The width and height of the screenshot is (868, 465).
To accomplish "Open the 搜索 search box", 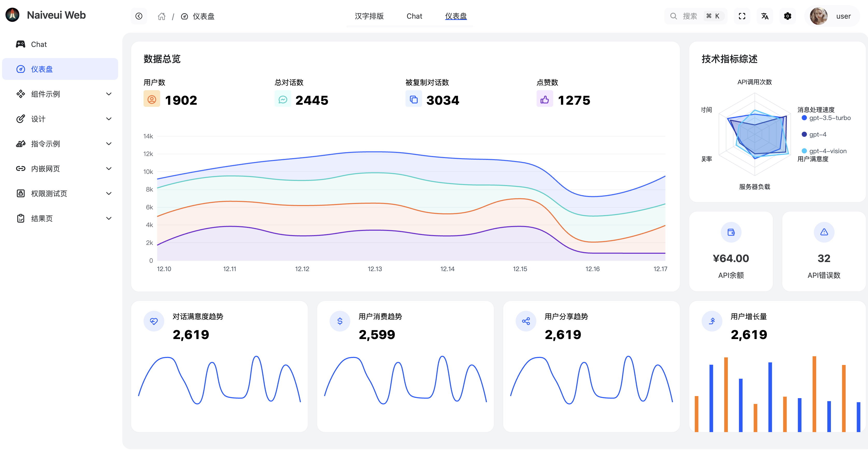I will click(x=695, y=16).
